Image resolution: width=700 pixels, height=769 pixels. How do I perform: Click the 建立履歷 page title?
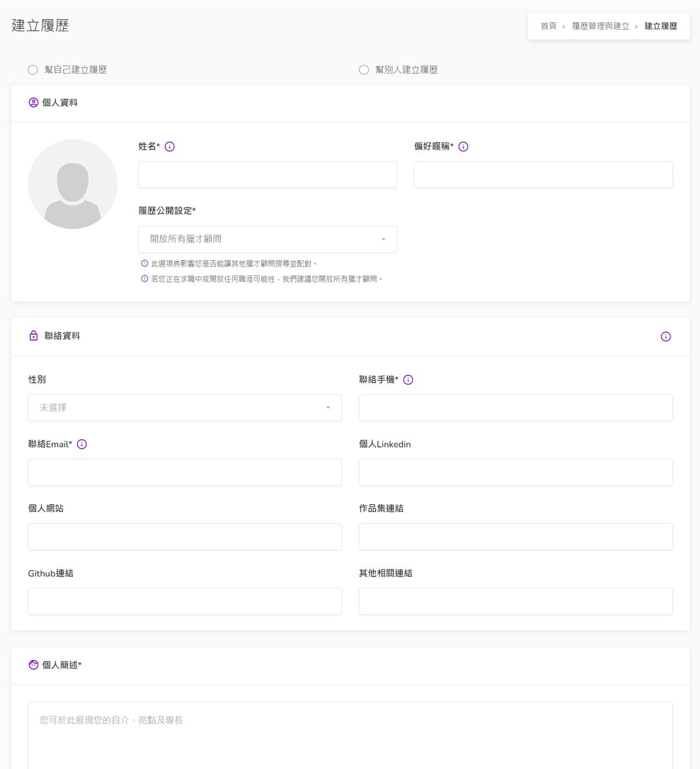40,26
